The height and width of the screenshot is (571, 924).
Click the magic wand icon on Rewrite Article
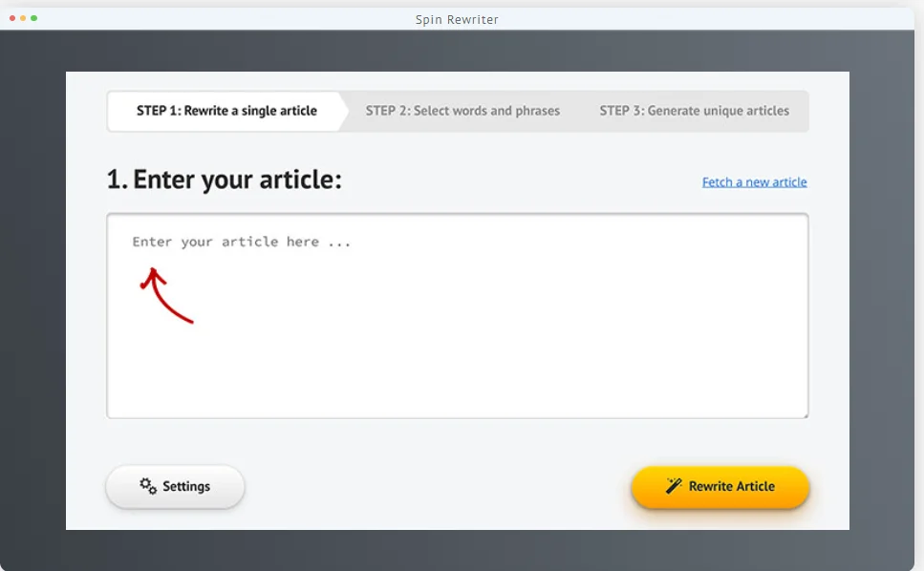(674, 486)
